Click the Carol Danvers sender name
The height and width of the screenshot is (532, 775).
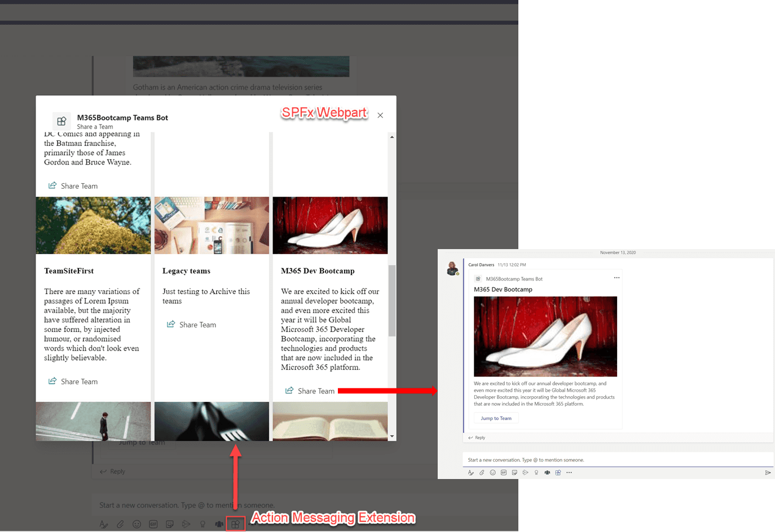coord(481,265)
